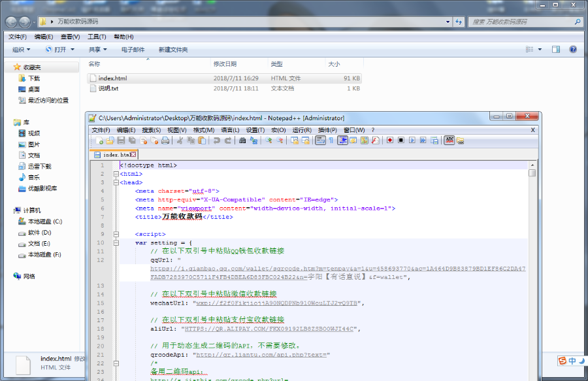Open the 组织 dropdown in Explorer
588x381 pixels.
[x=21, y=50]
